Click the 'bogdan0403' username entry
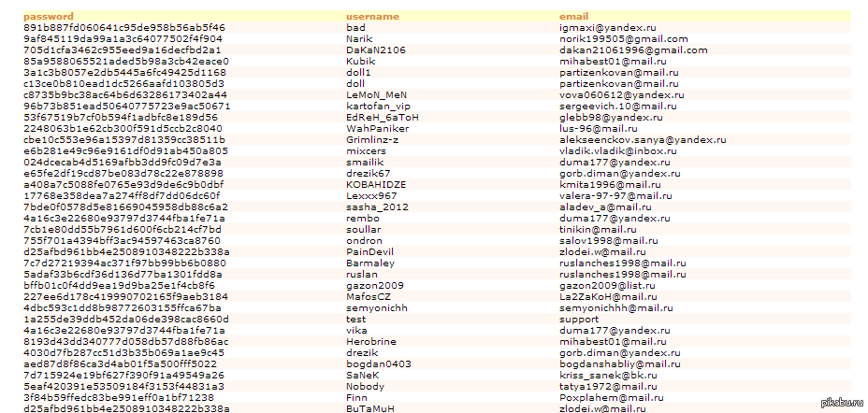Viewport: 868px width, 413px height. (x=379, y=363)
